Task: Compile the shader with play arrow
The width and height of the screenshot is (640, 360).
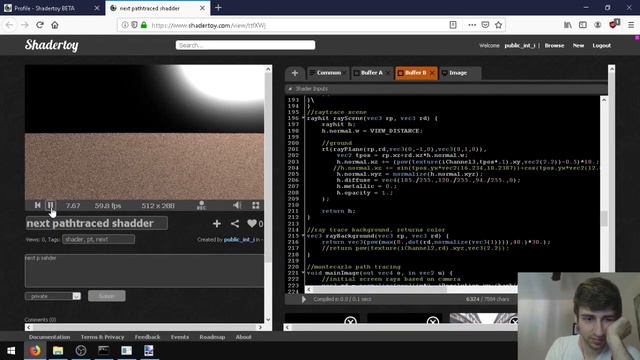Action: [x=304, y=299]
